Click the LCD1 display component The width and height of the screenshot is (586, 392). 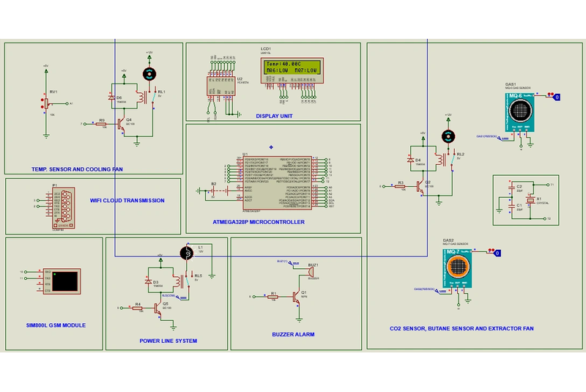pos(292,70)
